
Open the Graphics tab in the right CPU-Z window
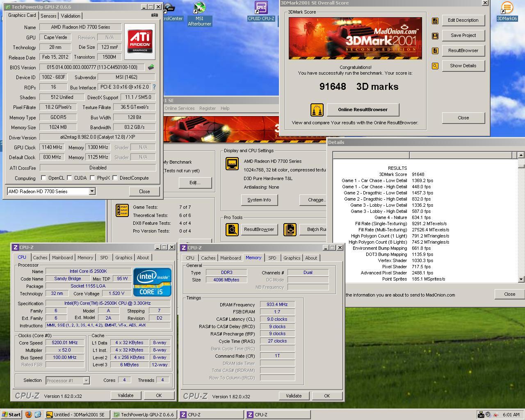coord(292,258)
